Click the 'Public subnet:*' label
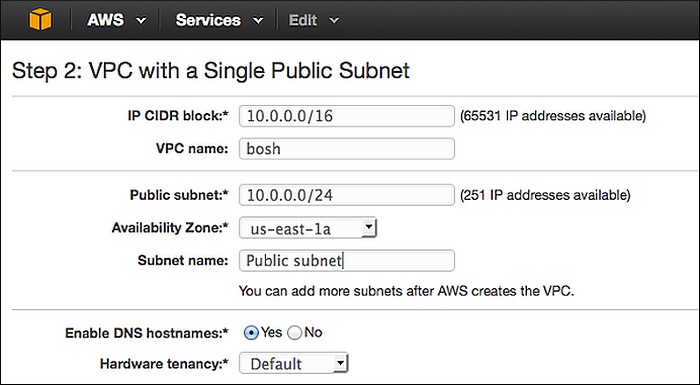The height and width of the screenshot is (385, 700). click(179, 195)
